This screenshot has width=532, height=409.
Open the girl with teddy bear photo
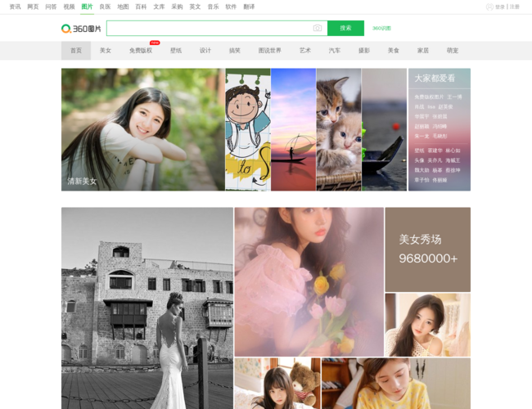click(x=277, y=384)
